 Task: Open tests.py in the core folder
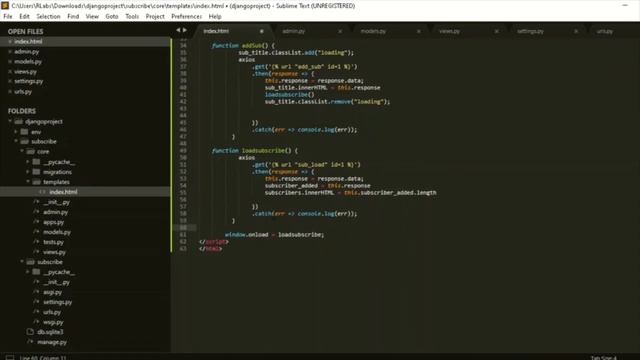point(53,242)
